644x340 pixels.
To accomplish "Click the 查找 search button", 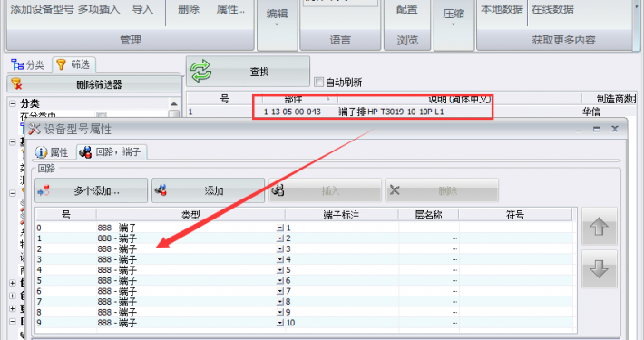I will pyautogui.click(x=248, y=72).
